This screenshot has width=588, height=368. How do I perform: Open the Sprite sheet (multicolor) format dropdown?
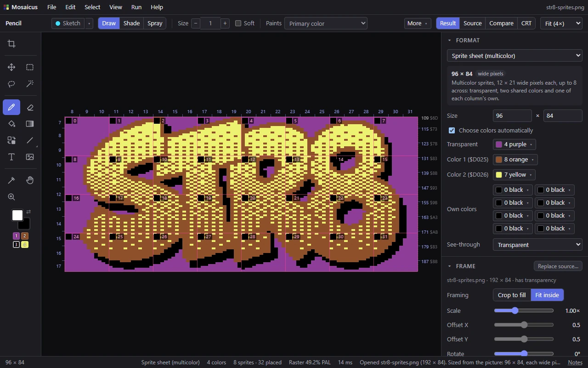[x=514, y=56]
